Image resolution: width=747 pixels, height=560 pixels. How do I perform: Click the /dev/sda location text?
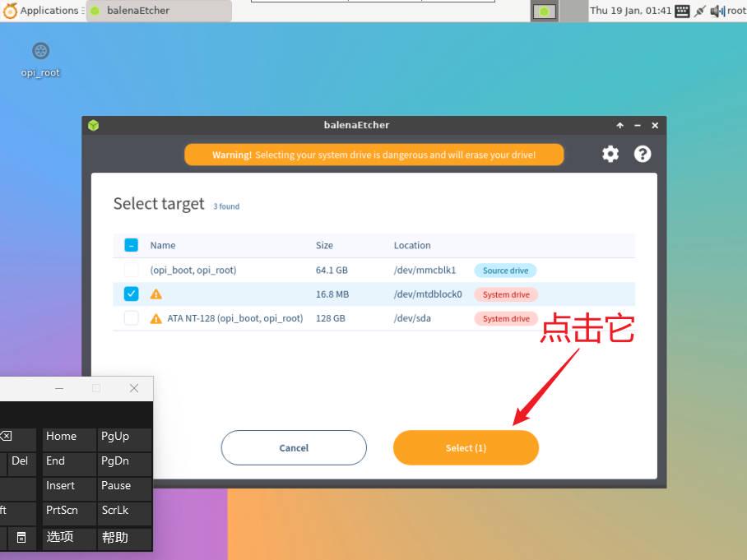click(412, 318)
